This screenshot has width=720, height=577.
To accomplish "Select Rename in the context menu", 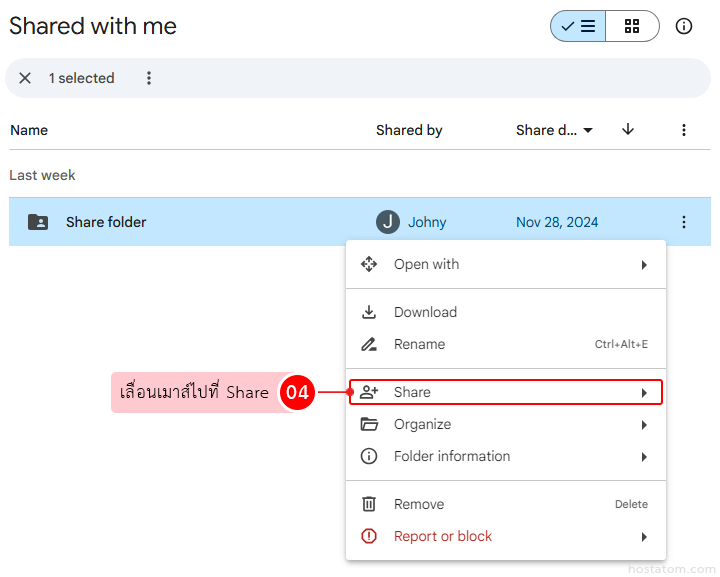I will point(419,344).
